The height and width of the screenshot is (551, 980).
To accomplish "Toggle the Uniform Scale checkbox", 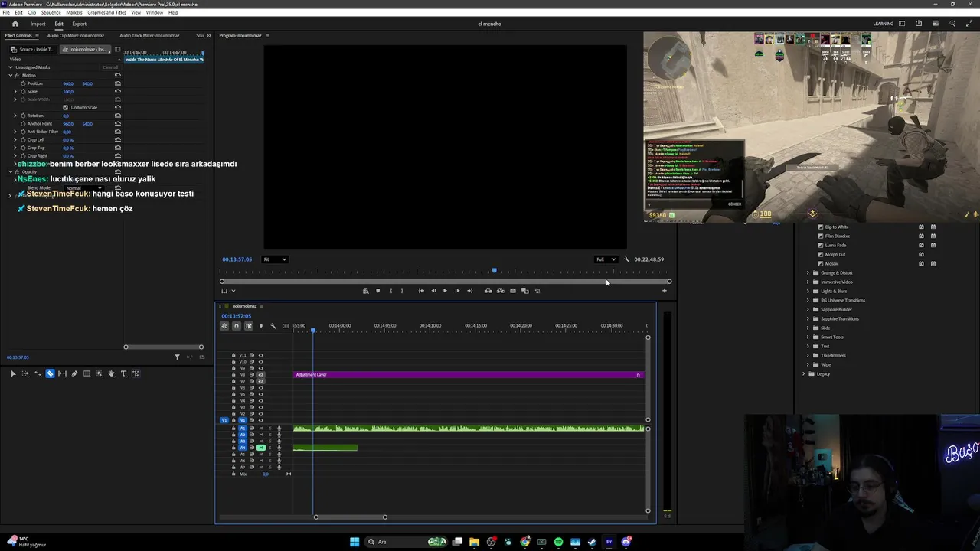I will [x=65, y=107].
